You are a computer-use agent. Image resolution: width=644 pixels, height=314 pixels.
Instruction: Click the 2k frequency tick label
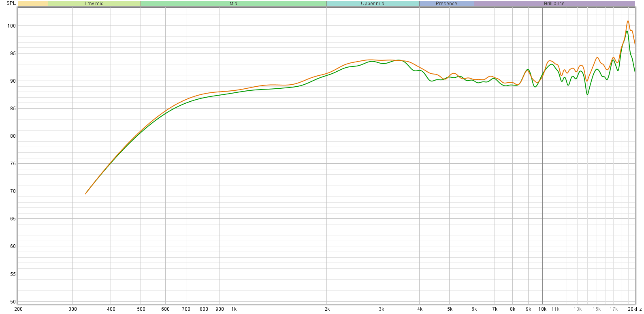click(x=327, y=309)
